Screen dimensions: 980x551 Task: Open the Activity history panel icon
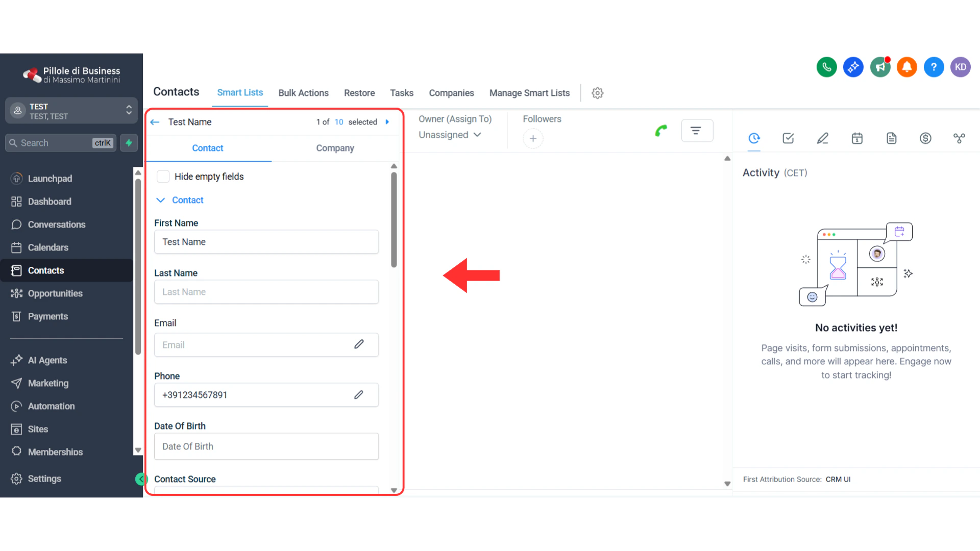754,138
